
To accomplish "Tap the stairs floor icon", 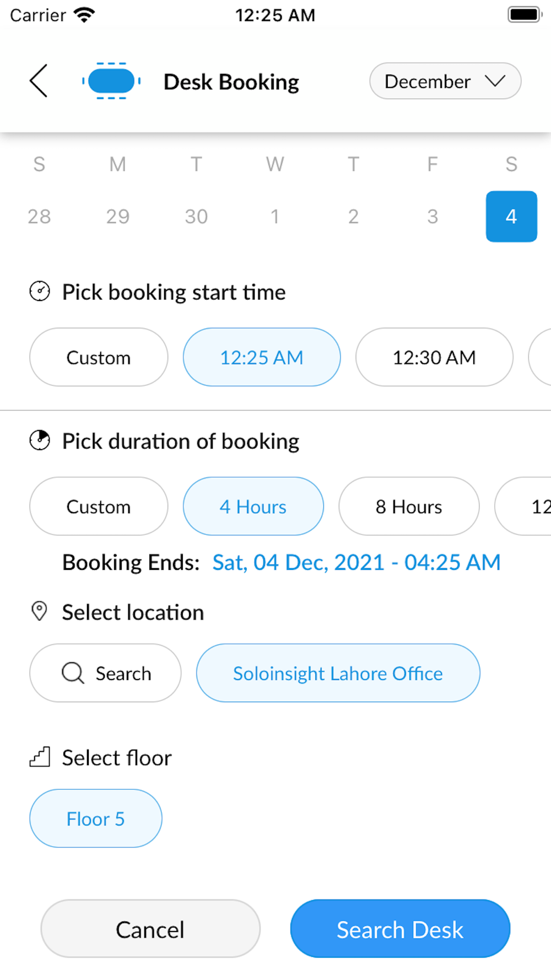I will click(x=40, y=757).
